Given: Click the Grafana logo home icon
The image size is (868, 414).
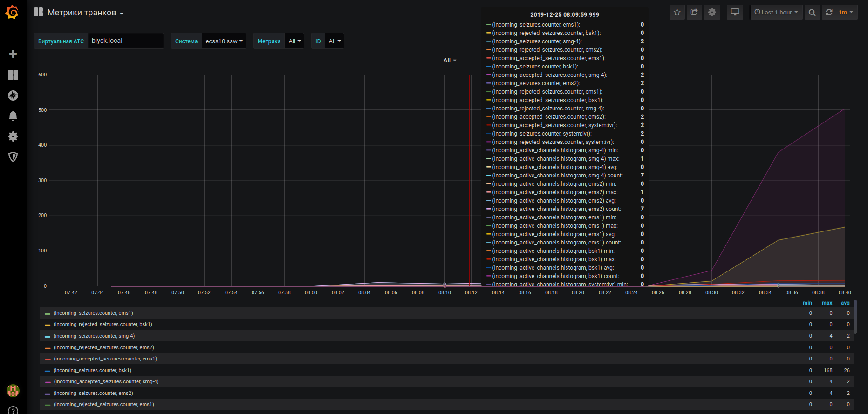Looking at the screenshot, I should 13,12.
